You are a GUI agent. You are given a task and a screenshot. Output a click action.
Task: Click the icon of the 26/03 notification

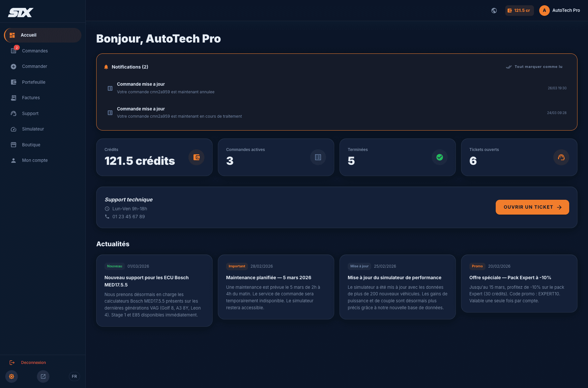tap(110, 88)
